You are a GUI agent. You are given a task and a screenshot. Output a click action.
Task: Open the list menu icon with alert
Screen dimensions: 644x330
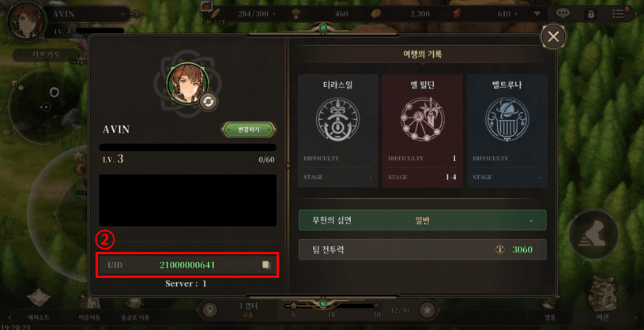point(619,13)
